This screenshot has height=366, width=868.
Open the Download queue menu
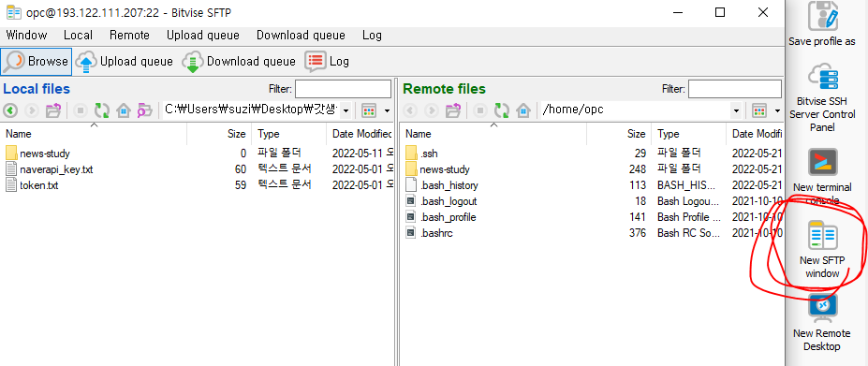click(x=301, y=36)
